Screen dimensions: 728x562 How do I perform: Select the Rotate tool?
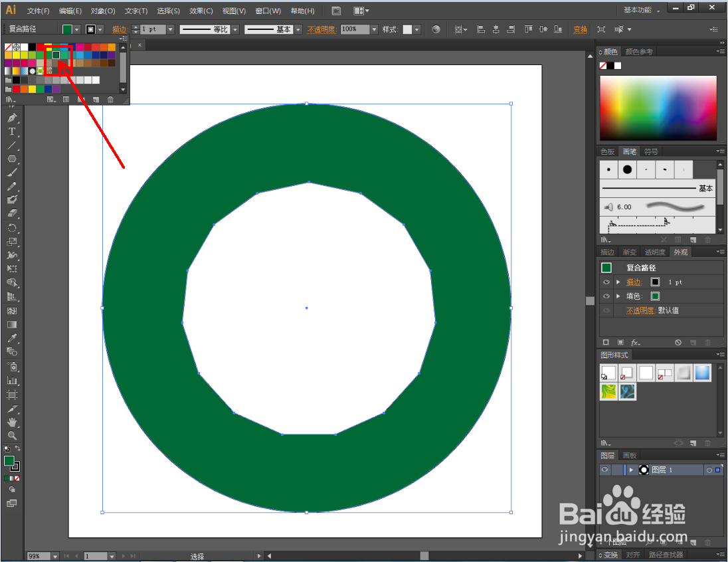click(12, 228)
